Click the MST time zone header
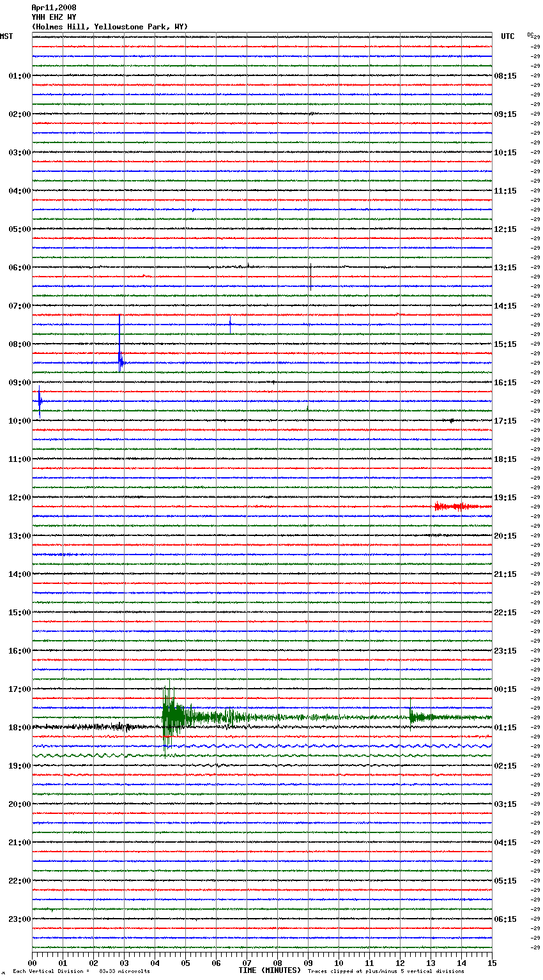This screenshot has height=980, width=543. (x=6, y=36)
